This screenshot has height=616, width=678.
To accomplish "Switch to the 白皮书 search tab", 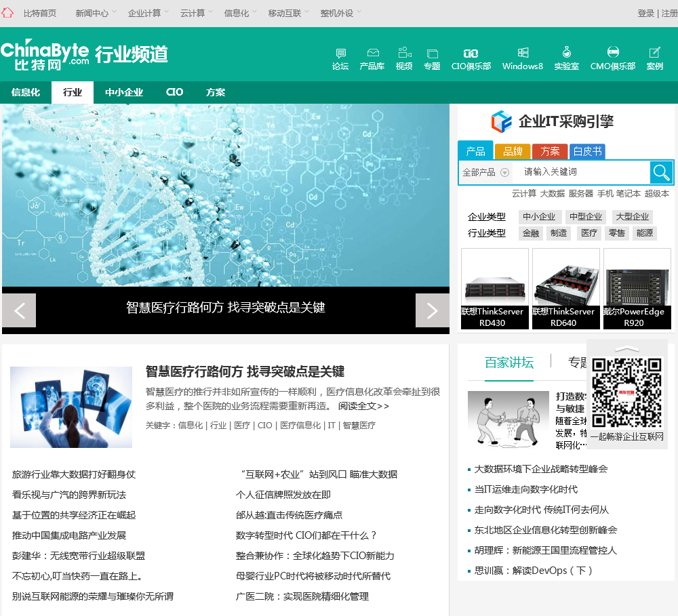I will (x=587, y=151).
